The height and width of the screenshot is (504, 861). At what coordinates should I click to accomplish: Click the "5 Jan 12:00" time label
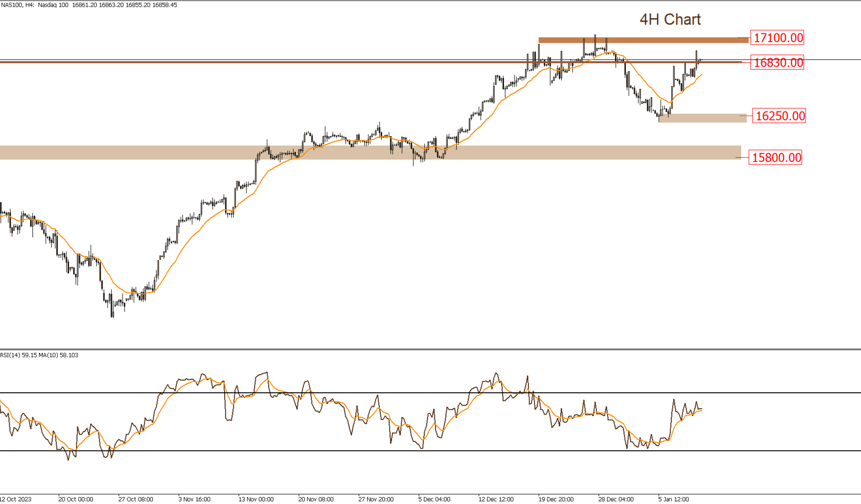click(674, 499)
